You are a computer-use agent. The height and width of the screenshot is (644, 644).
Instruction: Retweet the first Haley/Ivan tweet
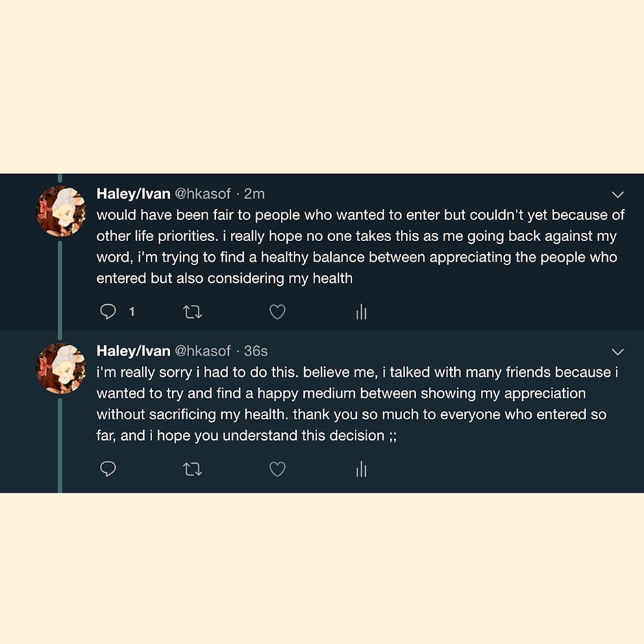[193, 312]
